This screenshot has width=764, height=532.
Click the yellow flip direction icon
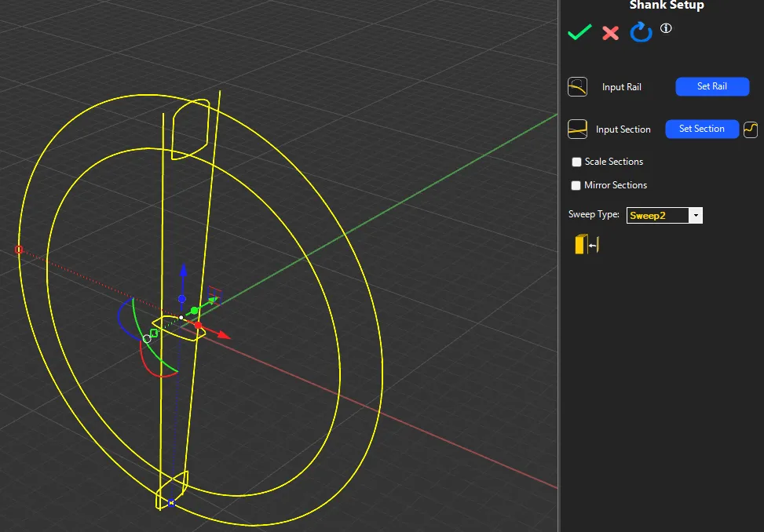point(586,245)
